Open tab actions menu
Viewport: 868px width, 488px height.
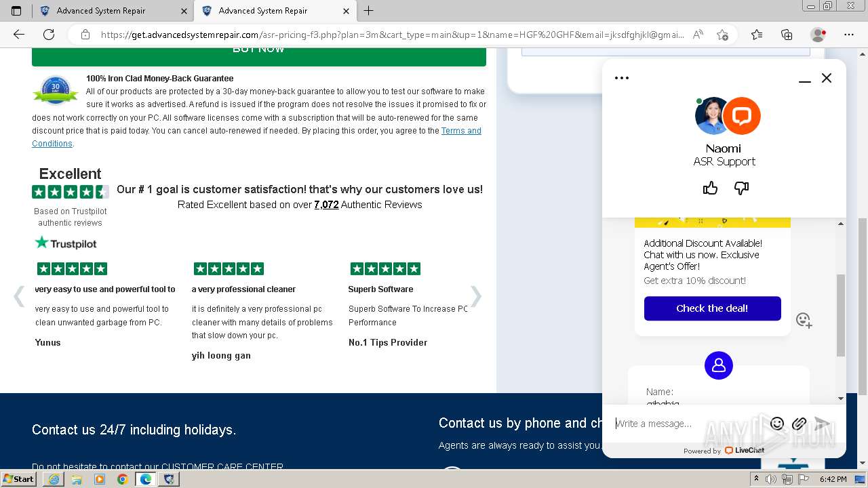pyautogui.click(x=16, y=11)
